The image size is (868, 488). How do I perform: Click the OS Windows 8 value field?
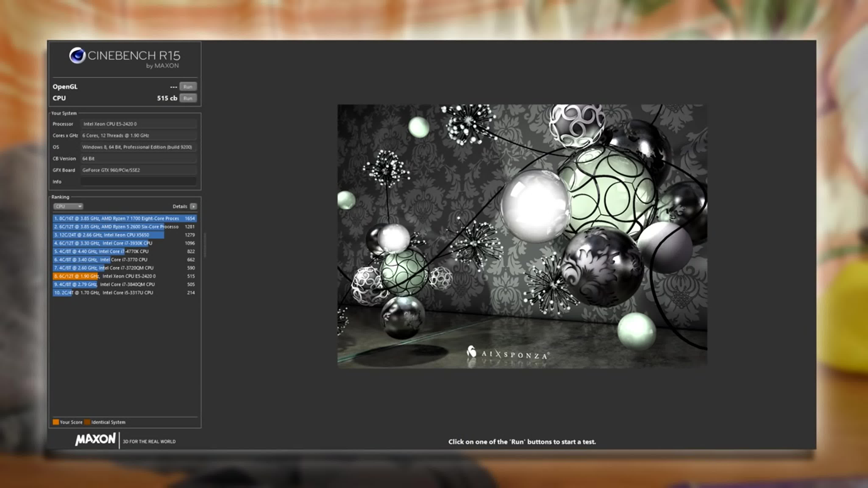click(x=139, y=147)
